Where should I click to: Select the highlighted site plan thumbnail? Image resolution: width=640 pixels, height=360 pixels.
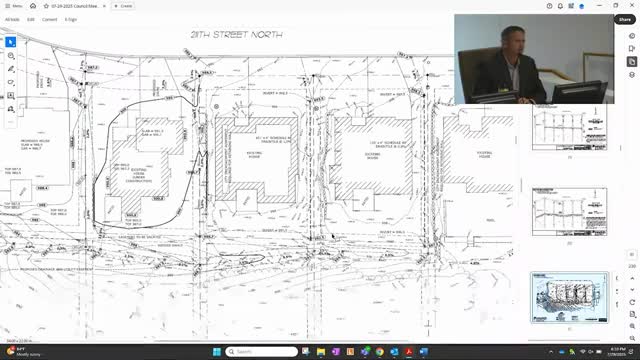point(569,298)
